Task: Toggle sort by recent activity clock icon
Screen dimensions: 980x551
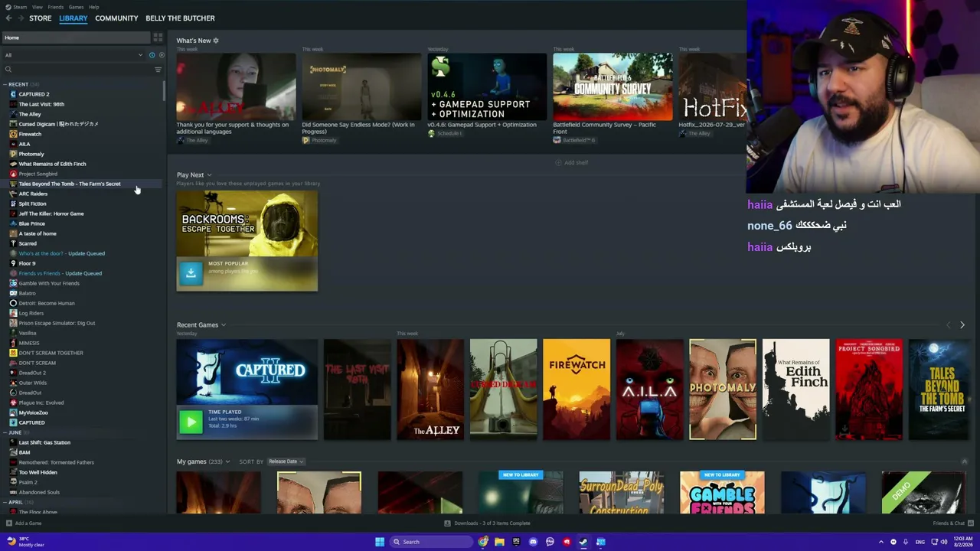Action: [x=152, y=55]
